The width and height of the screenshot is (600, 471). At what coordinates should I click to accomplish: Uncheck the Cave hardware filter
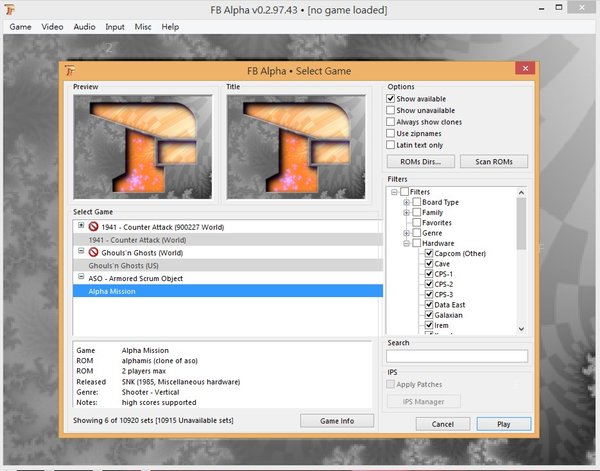429,264
